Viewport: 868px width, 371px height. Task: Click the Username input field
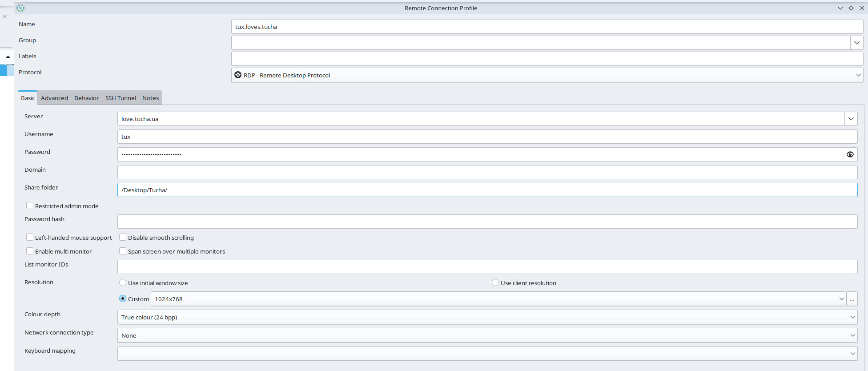click(487, 137)
